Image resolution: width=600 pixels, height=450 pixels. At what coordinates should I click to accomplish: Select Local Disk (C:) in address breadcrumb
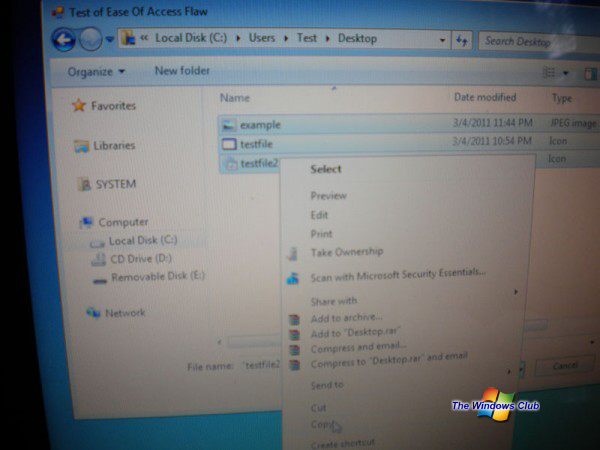(x=191, y=38)
